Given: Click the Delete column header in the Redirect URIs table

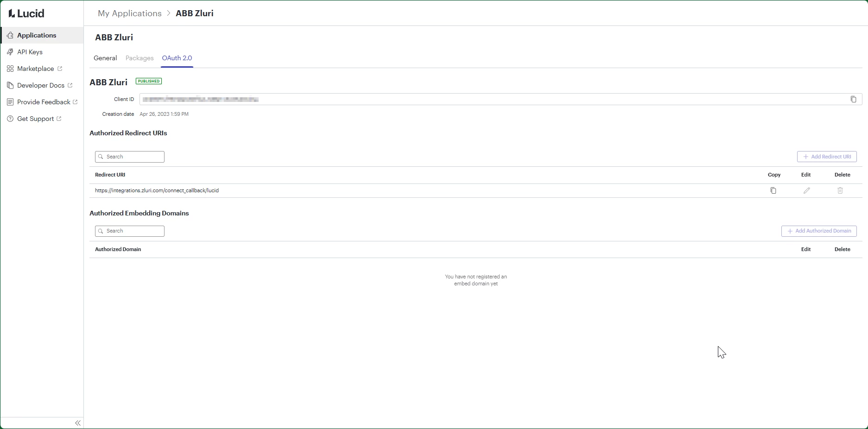Looking at the screenshot, I should [x=843, y=175].
